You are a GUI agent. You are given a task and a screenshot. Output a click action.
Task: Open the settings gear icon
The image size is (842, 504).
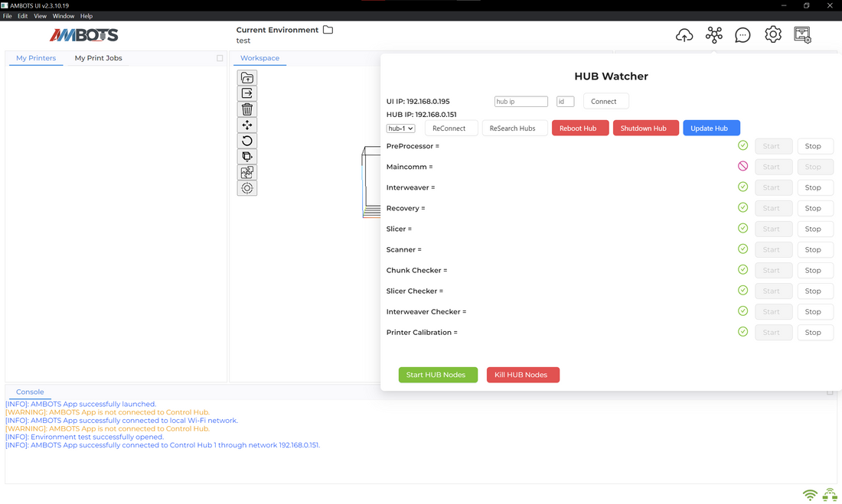773,35
